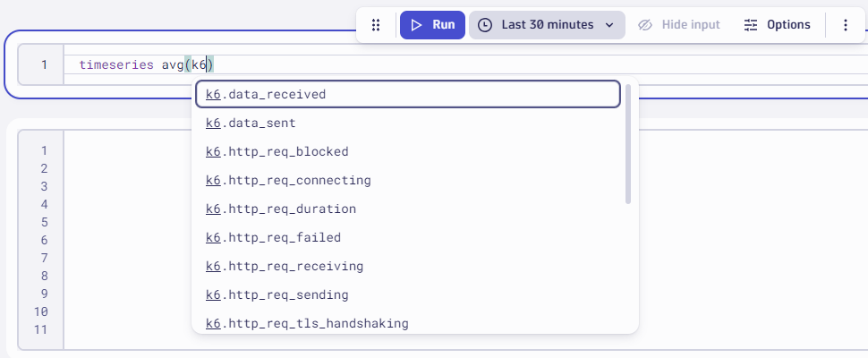868x358 pixels.
Task: Click the Options sliders icon
Action: click(751, 25)
